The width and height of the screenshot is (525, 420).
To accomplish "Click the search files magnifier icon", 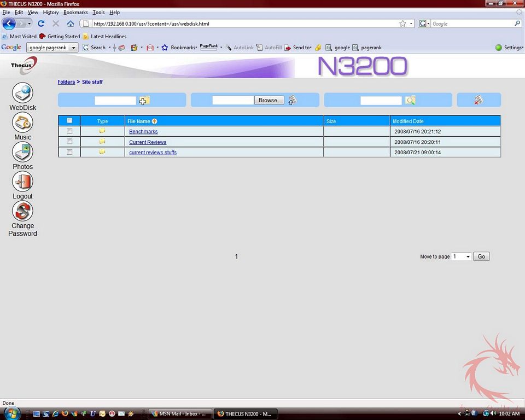I will pyautogui.click(x=410, y=100).
